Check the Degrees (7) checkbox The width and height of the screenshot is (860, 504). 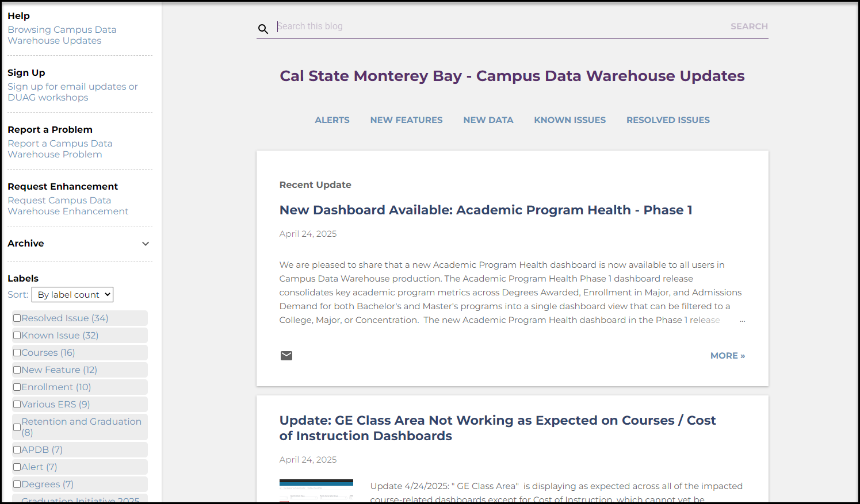[x=17, y=484]
